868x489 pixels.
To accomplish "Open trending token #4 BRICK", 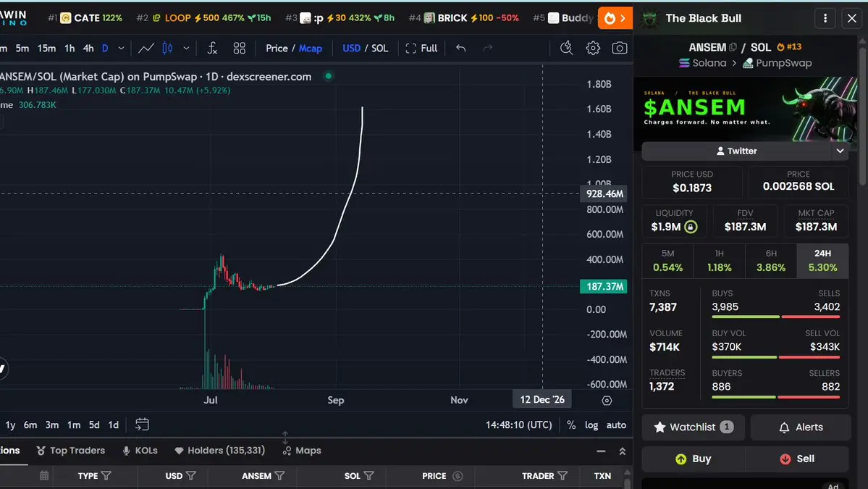I will 464,18.
